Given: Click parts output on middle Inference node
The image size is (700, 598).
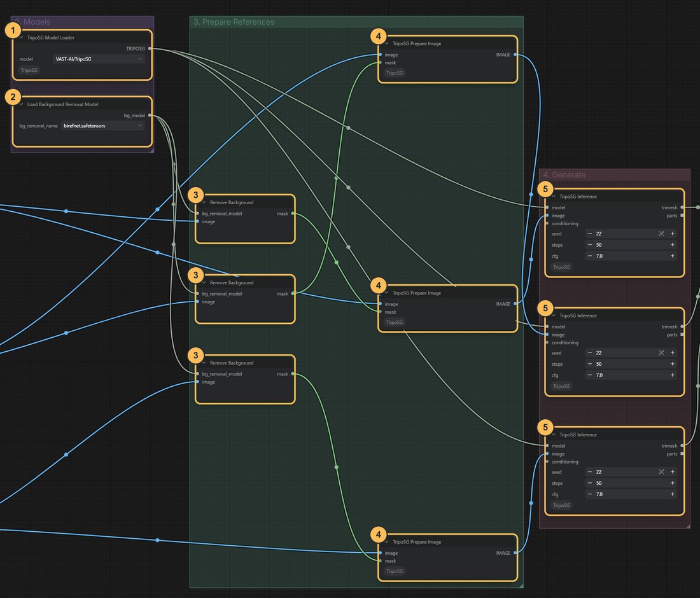Looking at the screenshot, I should (x=682, y=335).
